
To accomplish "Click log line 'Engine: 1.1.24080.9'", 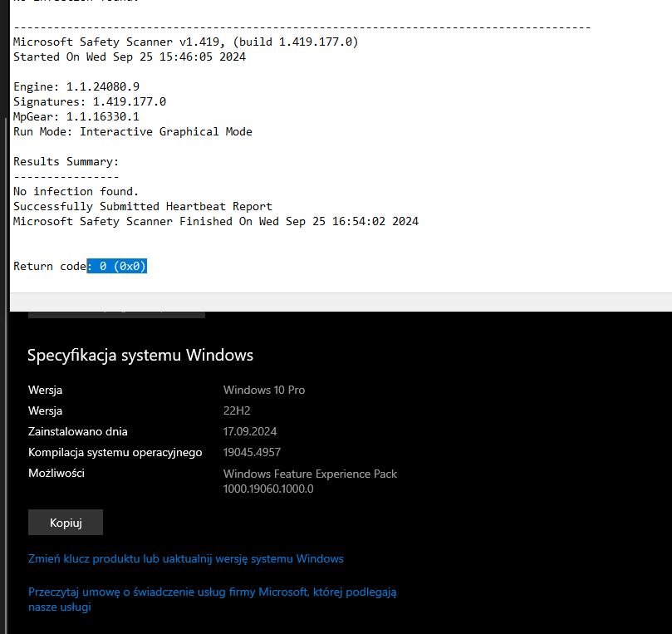I will tap(76, 86).
